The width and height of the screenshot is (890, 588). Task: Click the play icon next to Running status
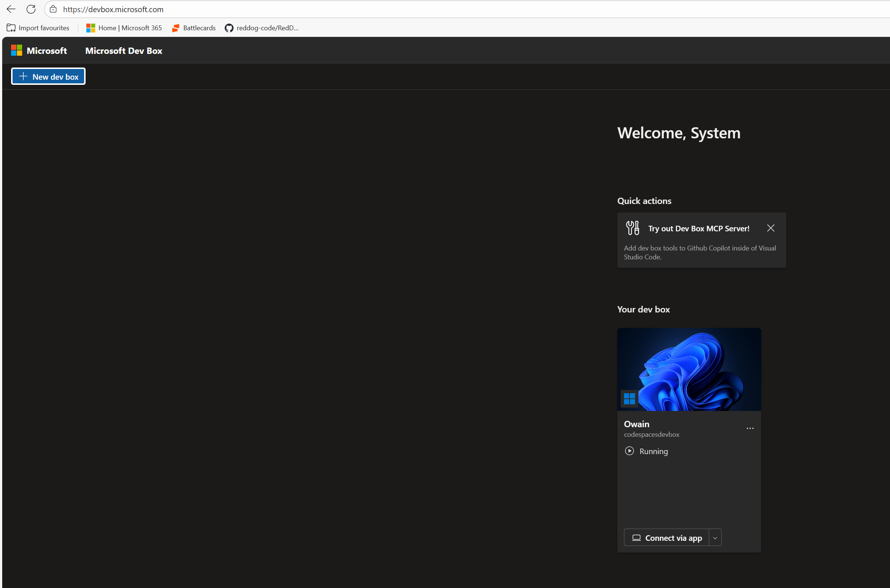pyautogui.click(x=630, y=451)
